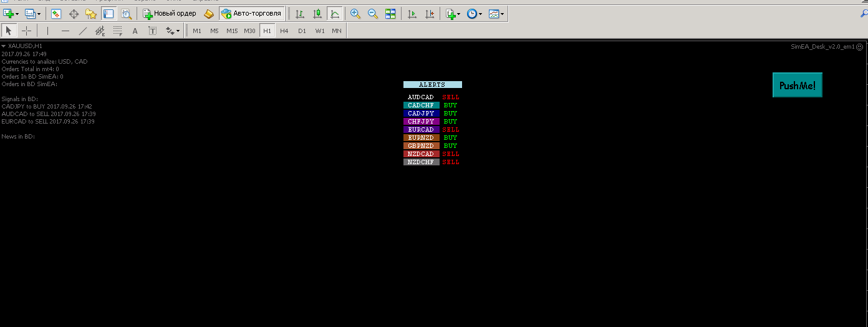This screenshot has height=327, width=868.
Task: Create a new chart with the plus icon
Action: point(9,13)
